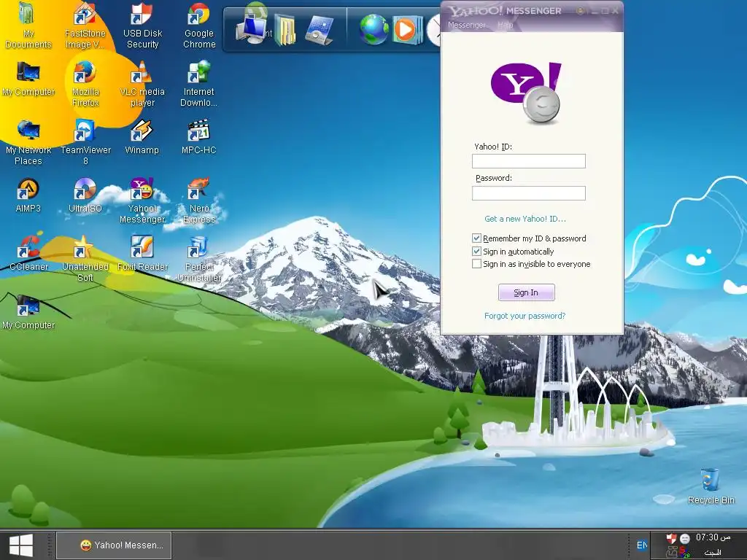Launch FastStone Image Viewer shortcut
The image size is (747, 560).
(x=85, y=26)
